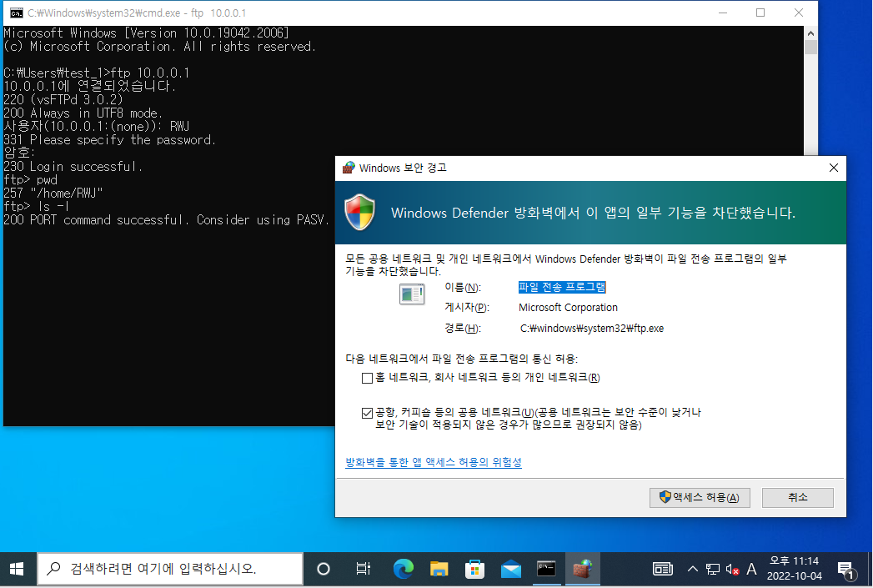Open Mail app from taskbar

[x=510, y=569]
